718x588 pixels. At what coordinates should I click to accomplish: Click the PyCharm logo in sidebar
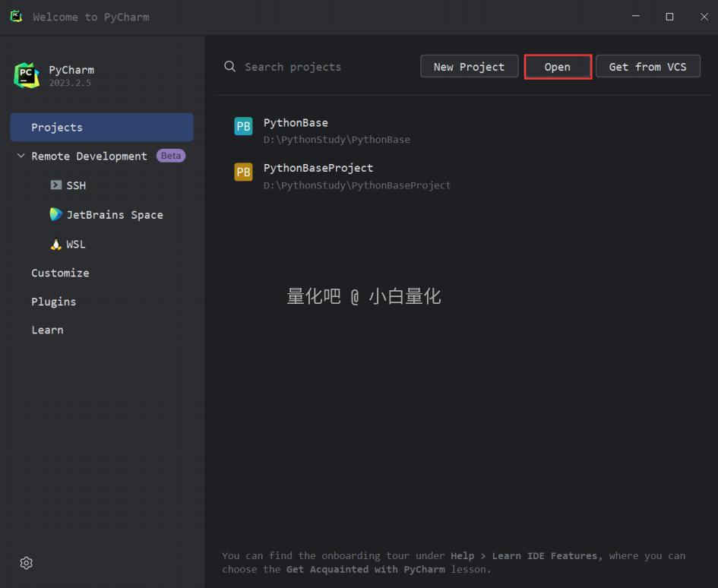click(x=27, y=75)
